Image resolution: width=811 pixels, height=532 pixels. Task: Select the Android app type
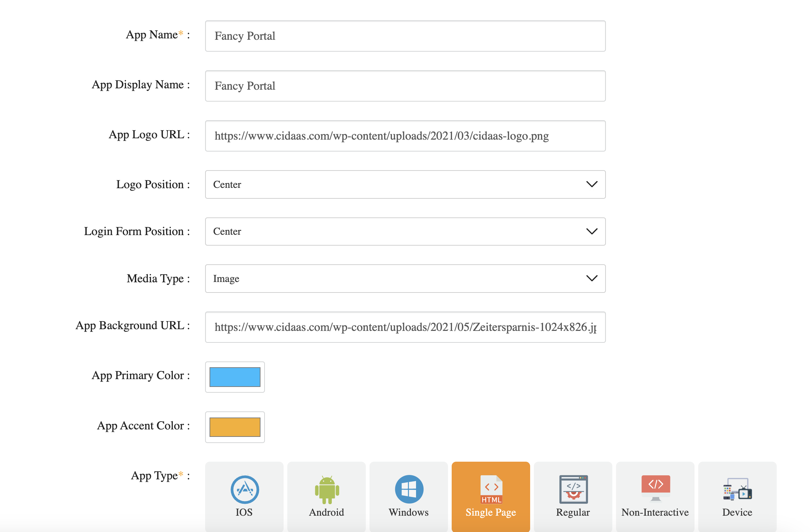click(x=326, y=496)
